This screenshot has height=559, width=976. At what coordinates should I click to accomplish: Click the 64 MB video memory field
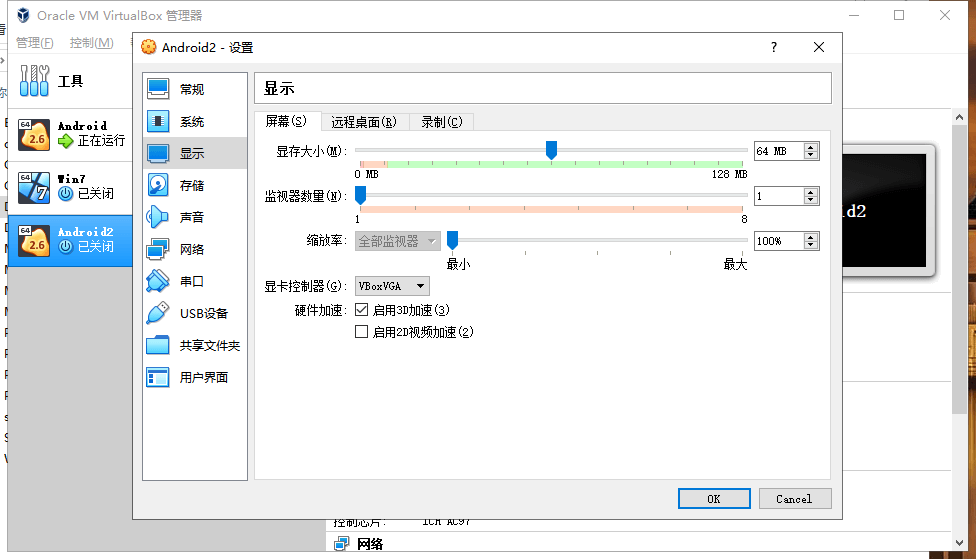click(x=778, y=151)
